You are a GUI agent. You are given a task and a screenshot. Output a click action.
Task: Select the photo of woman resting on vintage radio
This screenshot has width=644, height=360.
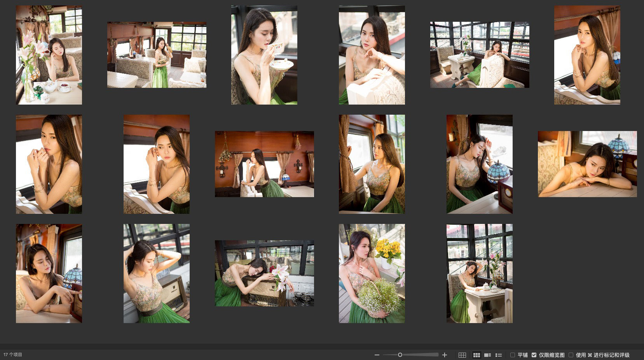264,273
